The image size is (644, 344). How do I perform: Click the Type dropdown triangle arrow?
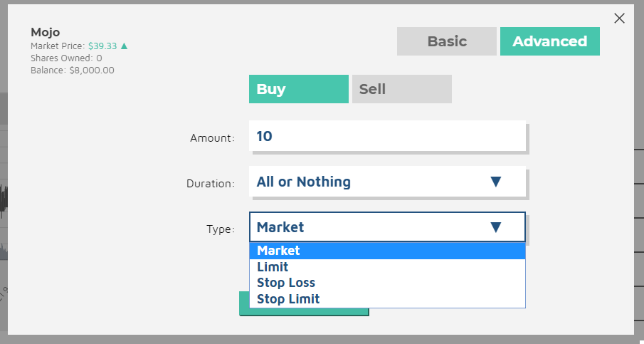[x=496, y=227]
